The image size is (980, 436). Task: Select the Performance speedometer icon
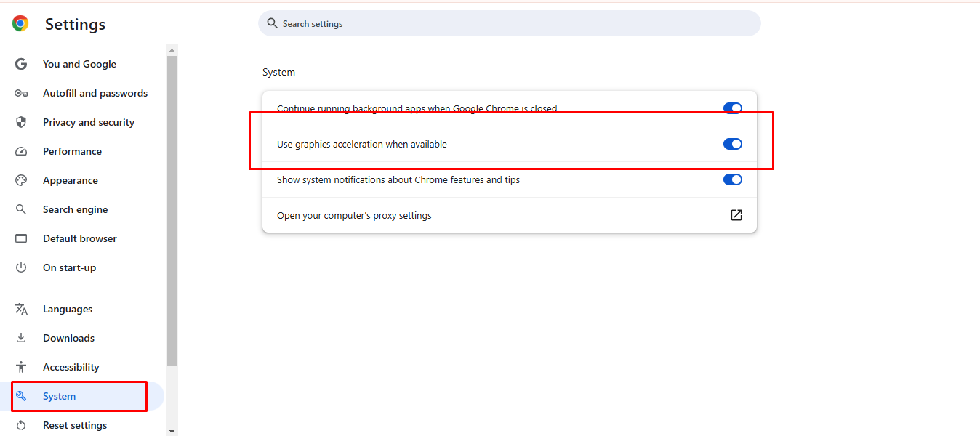pos(21,151)
